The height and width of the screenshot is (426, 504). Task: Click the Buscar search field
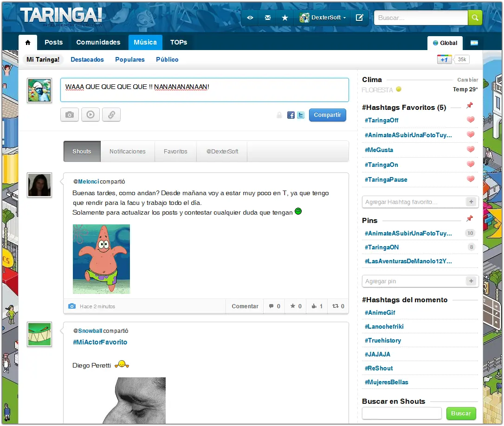click(x=420, y=18)
